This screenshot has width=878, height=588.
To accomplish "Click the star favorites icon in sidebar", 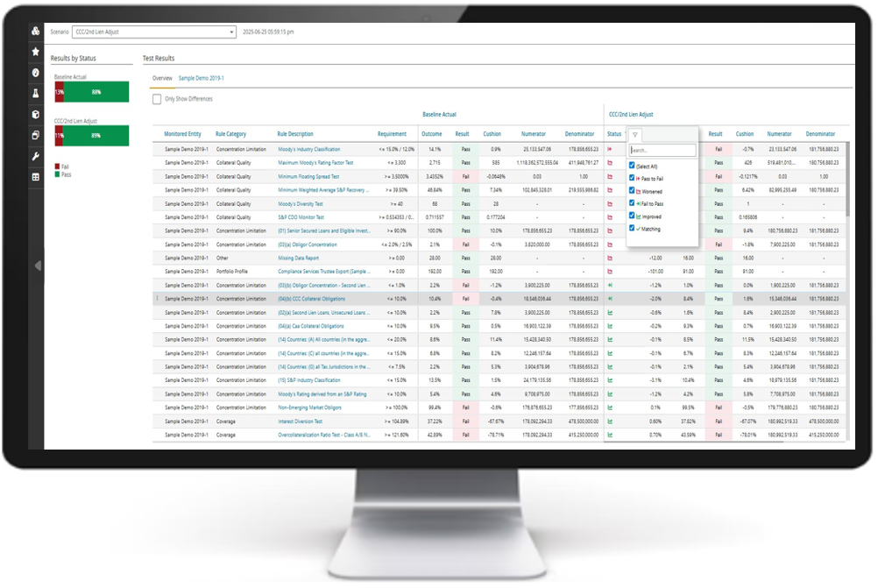I will (36, 52).
